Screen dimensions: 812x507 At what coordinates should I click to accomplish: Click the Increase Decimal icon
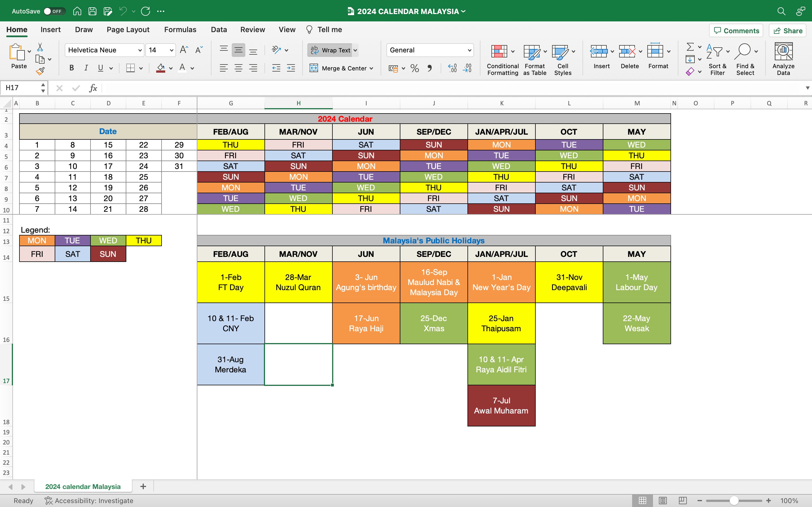452,68
